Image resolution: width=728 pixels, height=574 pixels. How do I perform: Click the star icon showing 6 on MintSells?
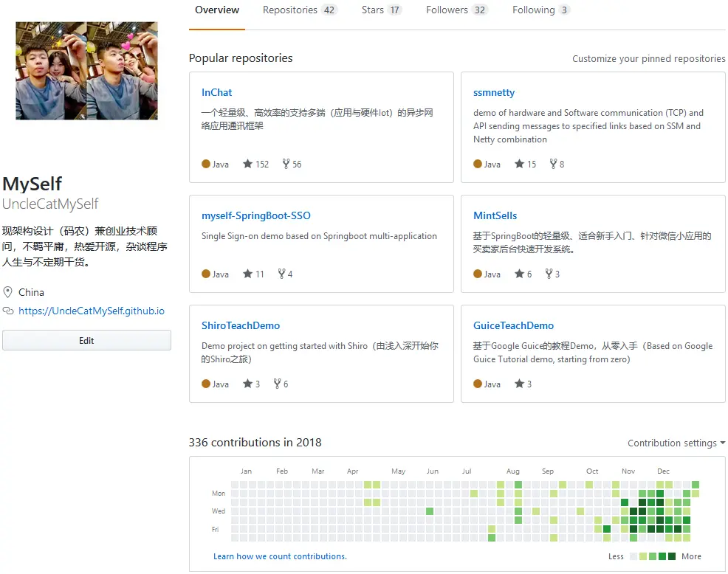[x=519, y=274]
